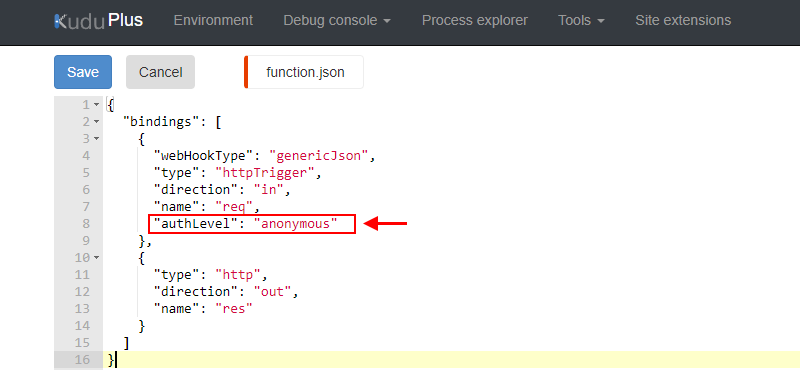The image size is (800, 370).
Task: Click the Kudu Plus logo
Action: [98, 21]
